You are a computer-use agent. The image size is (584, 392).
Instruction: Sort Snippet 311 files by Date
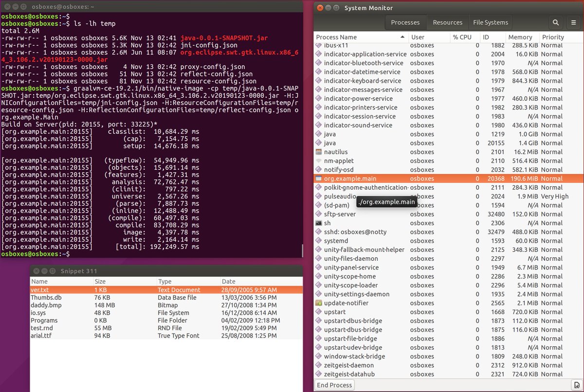[x=261, y=282]
